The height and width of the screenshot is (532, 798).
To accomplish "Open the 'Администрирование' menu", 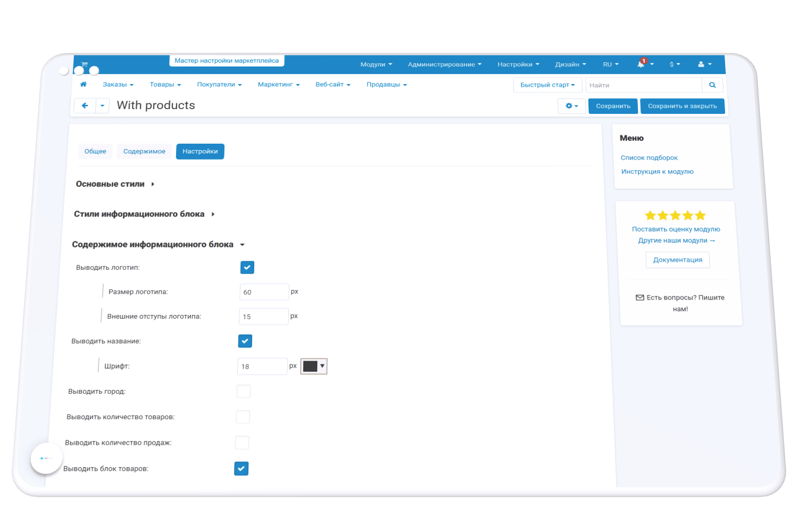I will pos(445,64).
